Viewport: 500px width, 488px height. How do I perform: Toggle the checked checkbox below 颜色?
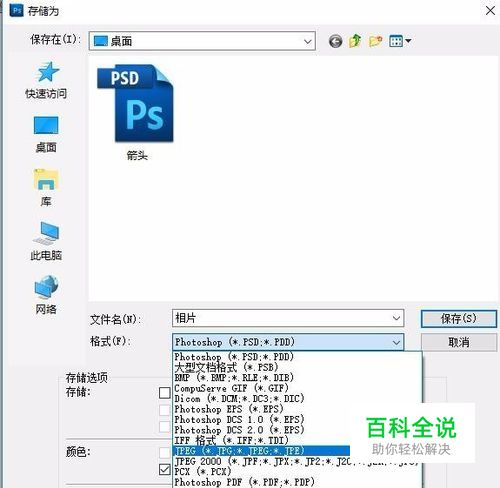click(165, 470)
